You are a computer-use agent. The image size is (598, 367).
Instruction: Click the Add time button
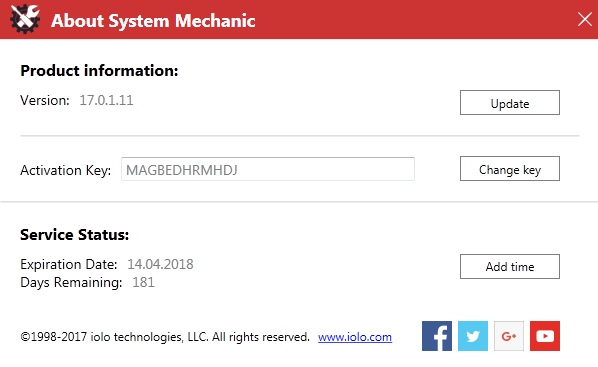[510, 267]
